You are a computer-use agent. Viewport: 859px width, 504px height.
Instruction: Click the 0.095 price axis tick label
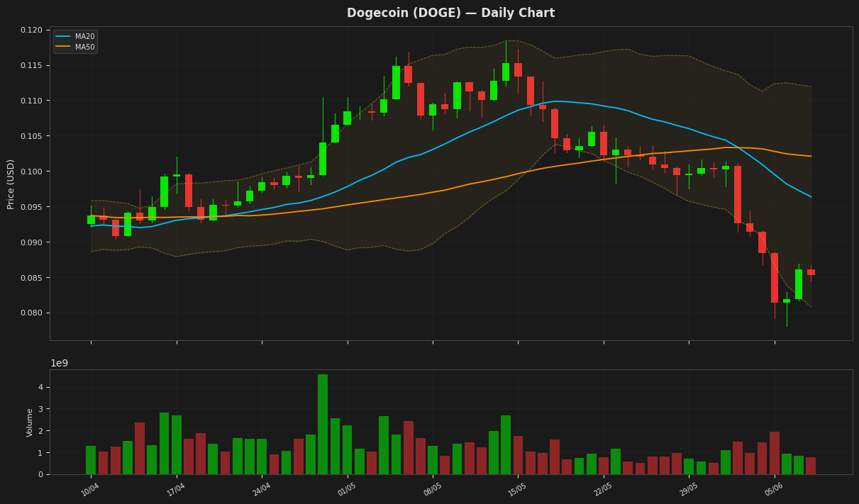pos(31,207)
